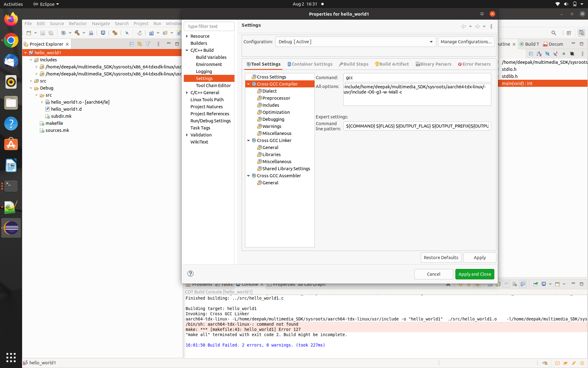Open the Refactor menu in Eclipse
This screenshot has height=368, width=588.
[x=78, y=24]
